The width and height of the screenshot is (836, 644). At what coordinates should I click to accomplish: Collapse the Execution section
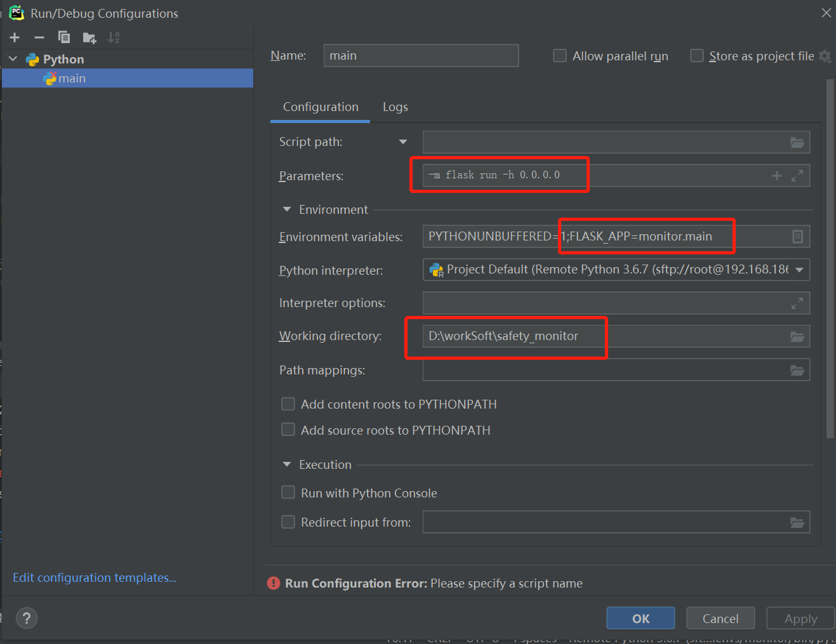tap(287, 464)
